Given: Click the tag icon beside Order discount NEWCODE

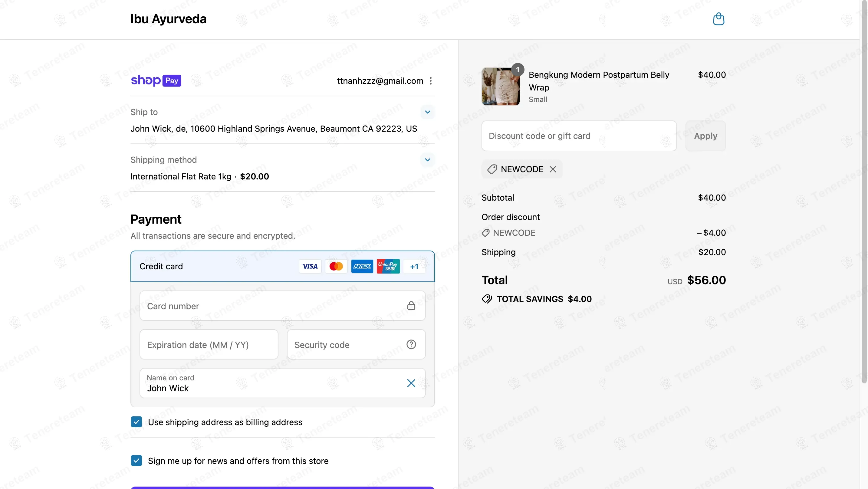Looking at the screenshot, I should coord(485,233).
